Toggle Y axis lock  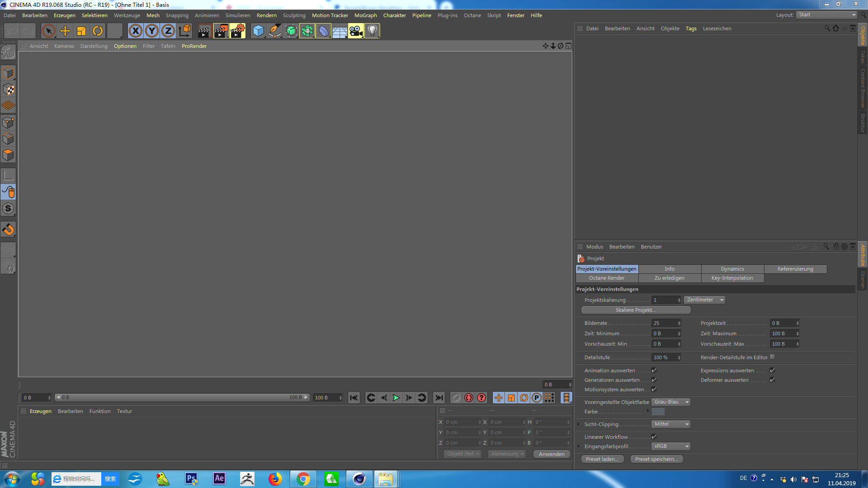(152, 31)
